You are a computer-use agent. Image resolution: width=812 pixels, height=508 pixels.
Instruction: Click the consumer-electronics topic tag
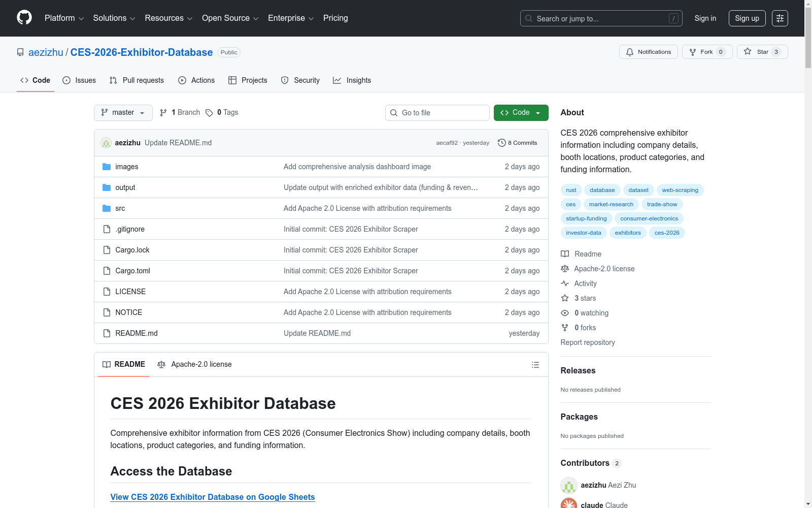tap(649, 218)
